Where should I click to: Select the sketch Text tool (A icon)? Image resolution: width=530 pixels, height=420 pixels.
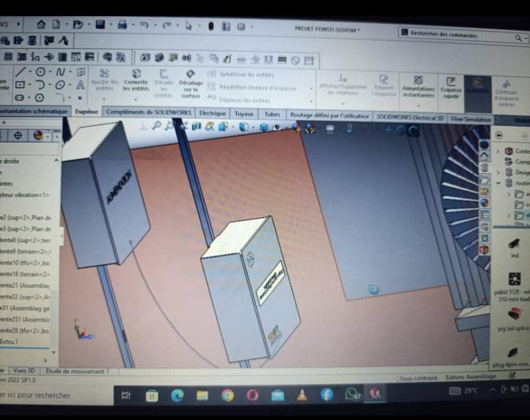[x=80, y=85]
